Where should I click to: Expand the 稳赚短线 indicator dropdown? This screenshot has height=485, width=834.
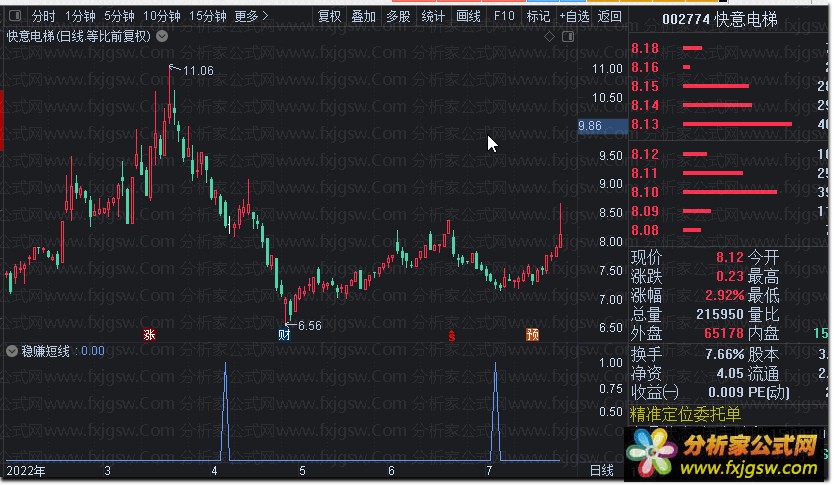tap(12, 351)
